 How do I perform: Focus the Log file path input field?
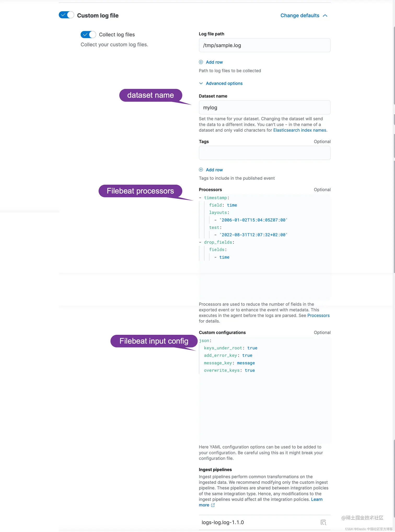point(265,45)
